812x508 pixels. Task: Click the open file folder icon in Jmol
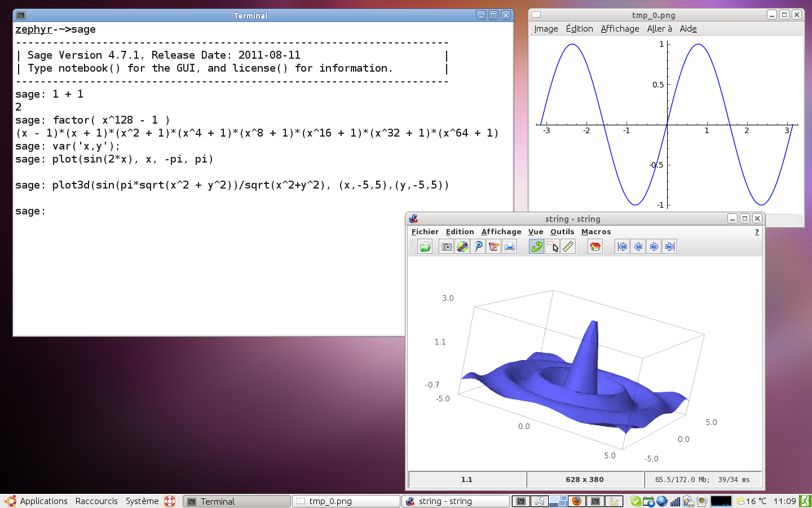[425, 247]
